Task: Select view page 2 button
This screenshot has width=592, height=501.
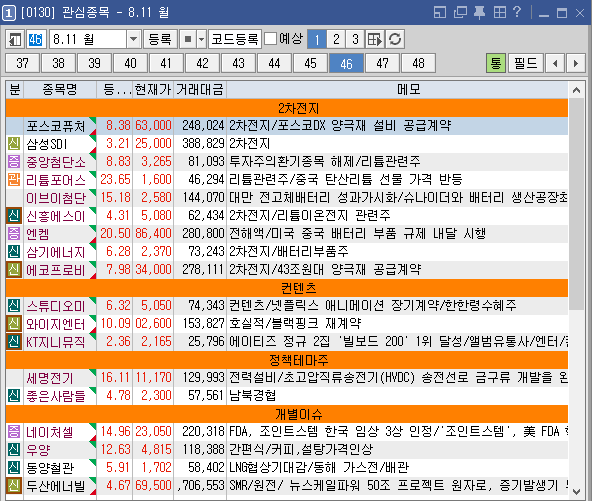Action: coord(336,39)
